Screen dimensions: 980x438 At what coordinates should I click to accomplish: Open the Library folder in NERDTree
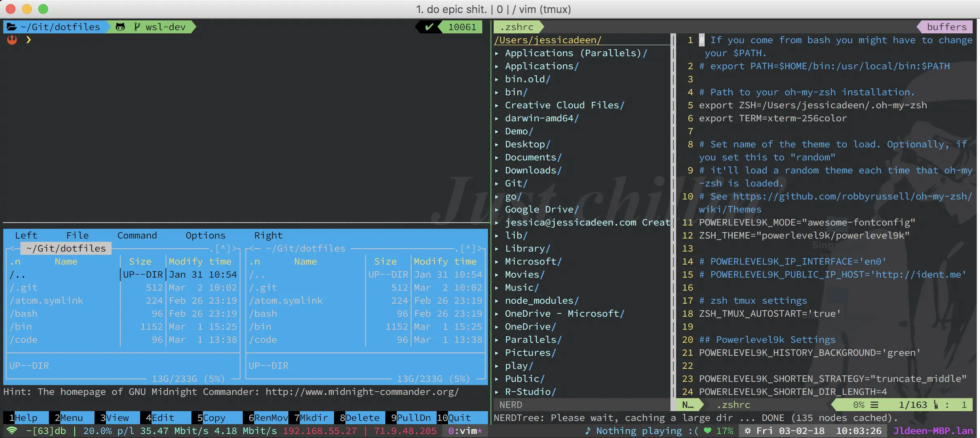coord(527,248)
